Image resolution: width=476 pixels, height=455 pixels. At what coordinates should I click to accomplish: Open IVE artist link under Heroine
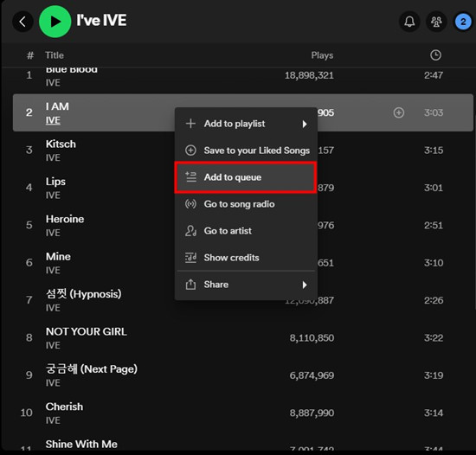click(53, 233)
